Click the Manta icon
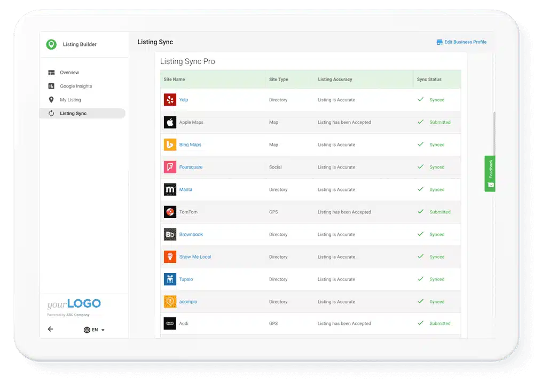Image resolution: width=534 pixels, height=392 pixels. (170, 189)
